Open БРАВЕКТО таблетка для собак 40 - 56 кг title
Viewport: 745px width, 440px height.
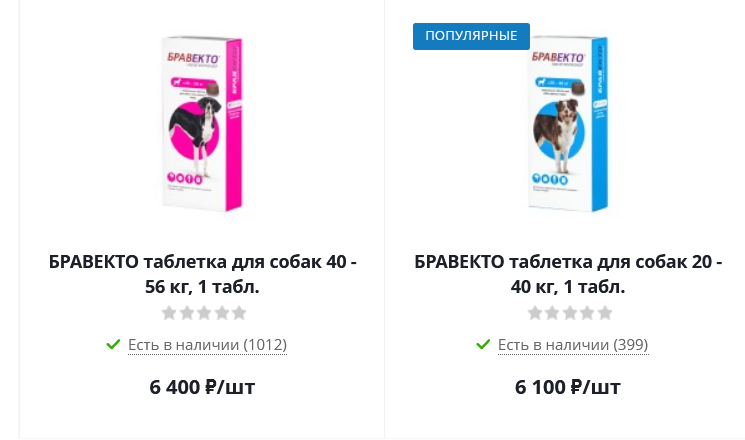202,274
